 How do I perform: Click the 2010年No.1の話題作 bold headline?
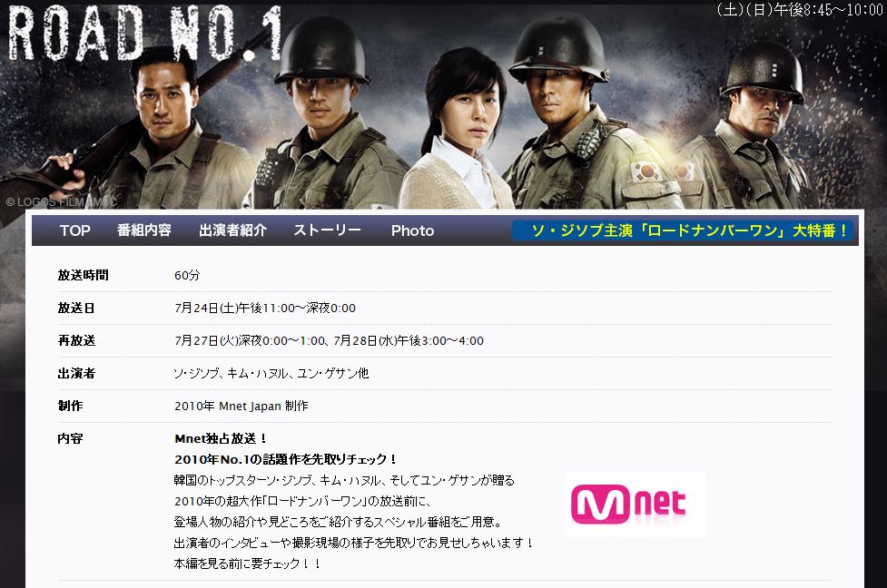pyautogui.click(x=286, y=459)
